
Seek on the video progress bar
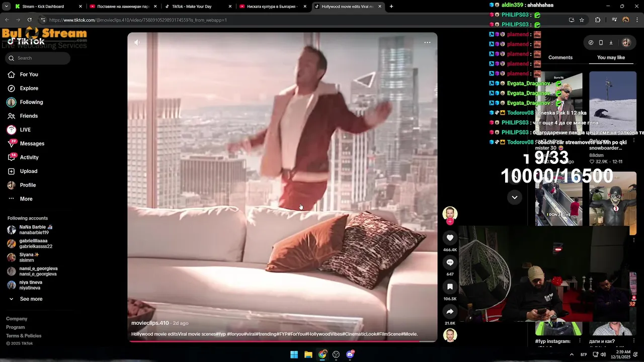click(282, 341)
